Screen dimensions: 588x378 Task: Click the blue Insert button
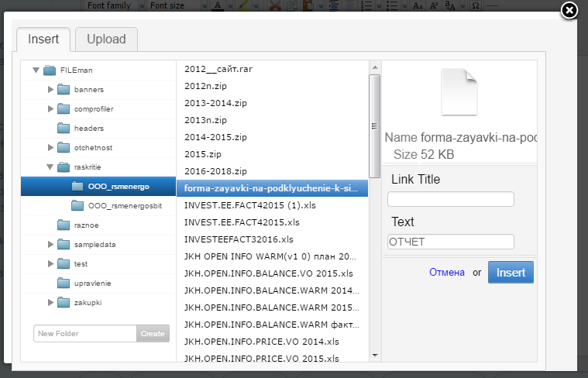coord(511,272)
